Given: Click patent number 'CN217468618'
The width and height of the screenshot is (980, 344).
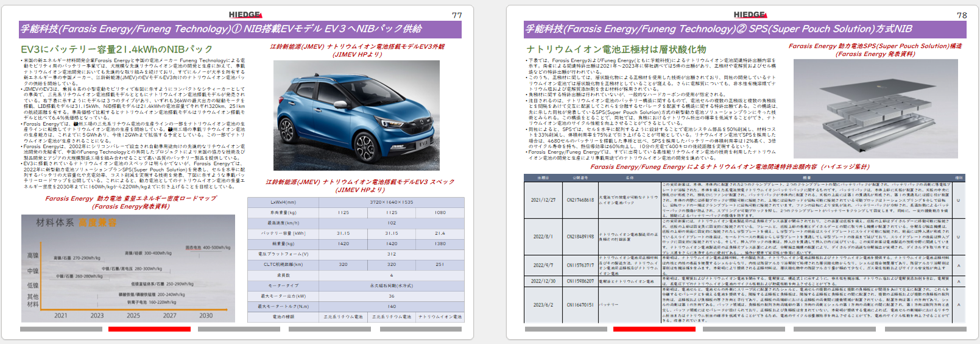Looking at the screenshot, I should pos(580,199).
